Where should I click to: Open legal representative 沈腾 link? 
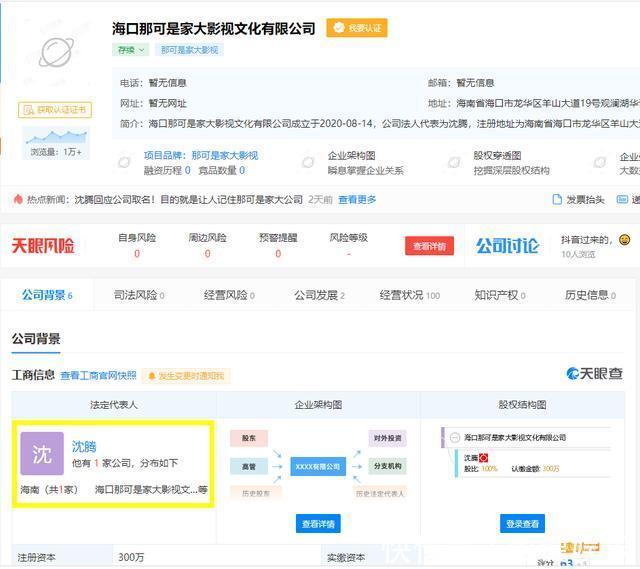pos(84,447)
